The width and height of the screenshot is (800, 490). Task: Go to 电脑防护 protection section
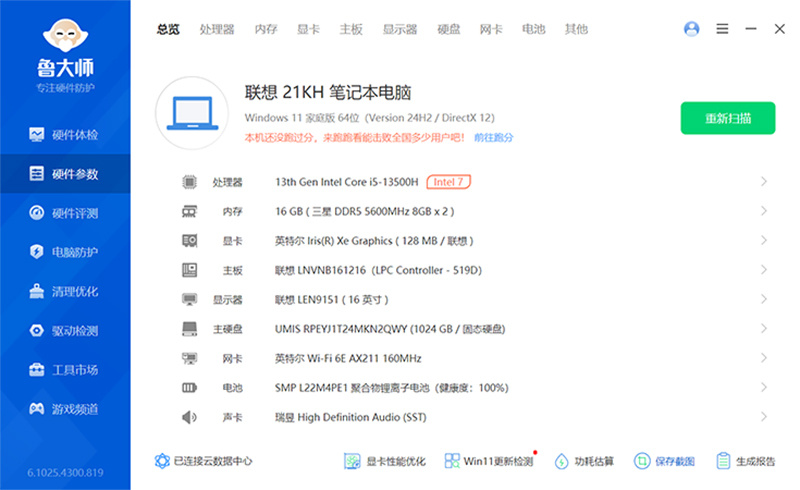[x=65, y=252]
